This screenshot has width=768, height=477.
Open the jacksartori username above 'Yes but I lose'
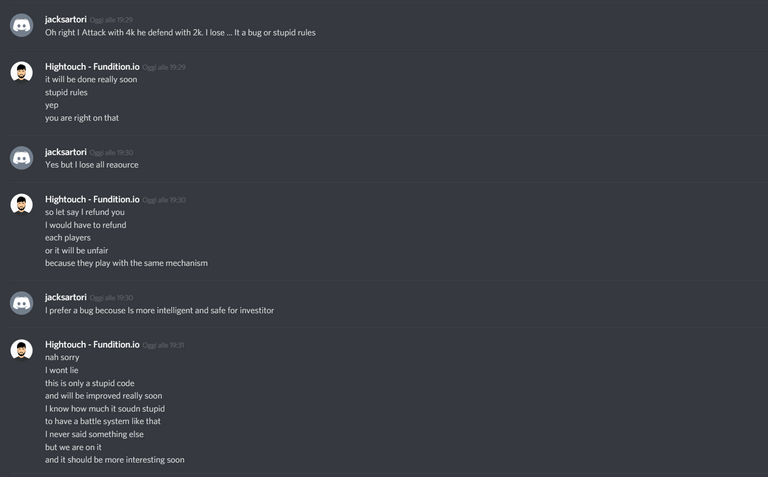click(x=66, y=152)
